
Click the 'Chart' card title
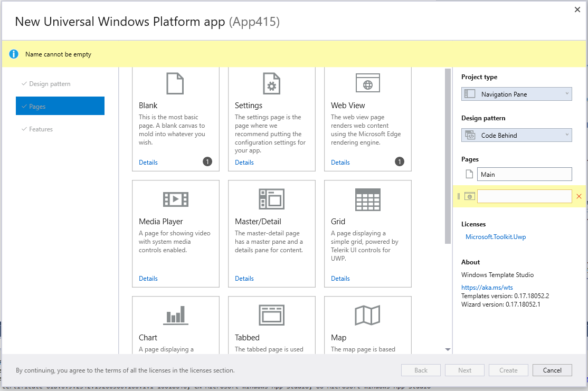coord(148,337)
